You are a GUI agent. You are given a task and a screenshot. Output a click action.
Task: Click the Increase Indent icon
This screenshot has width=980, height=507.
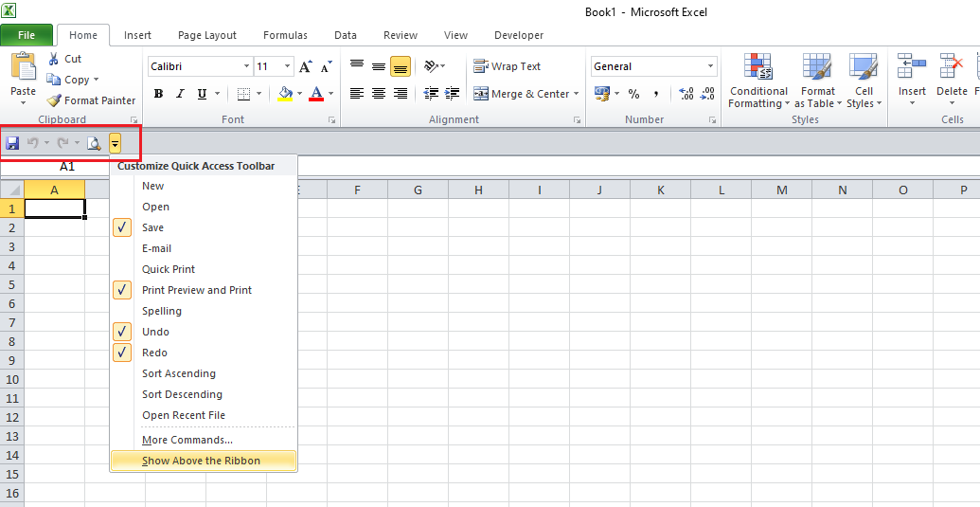coord(452,94)
